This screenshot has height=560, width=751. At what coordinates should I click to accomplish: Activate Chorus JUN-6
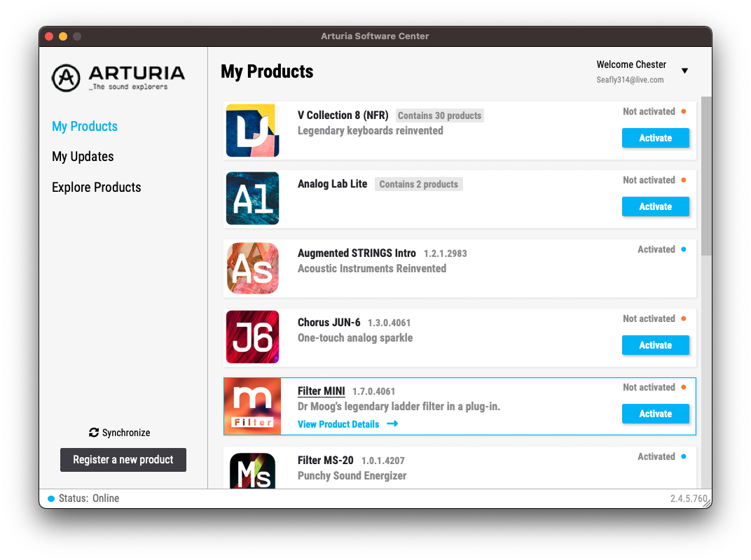tap(655, 345)
